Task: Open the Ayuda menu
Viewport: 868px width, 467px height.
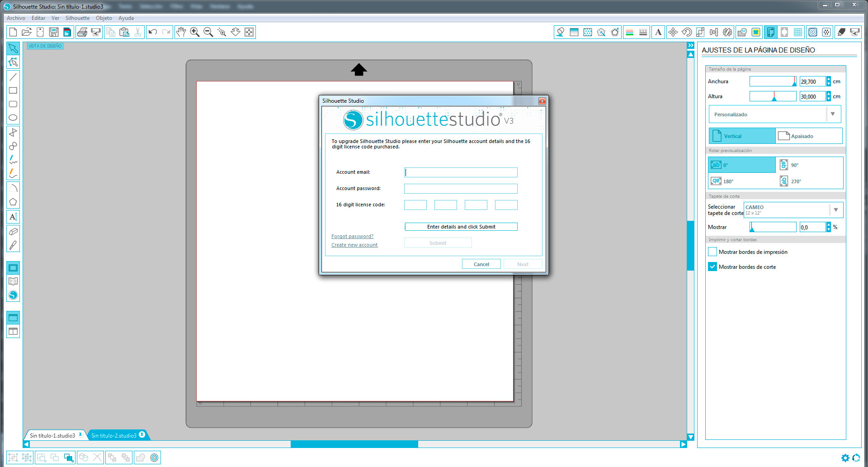Action: pos(126,18)
